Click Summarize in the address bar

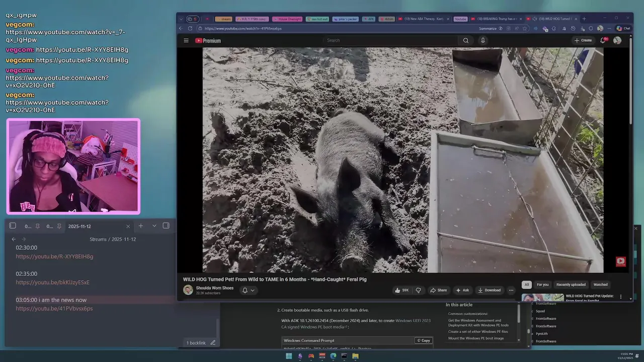tap(491, 29)
